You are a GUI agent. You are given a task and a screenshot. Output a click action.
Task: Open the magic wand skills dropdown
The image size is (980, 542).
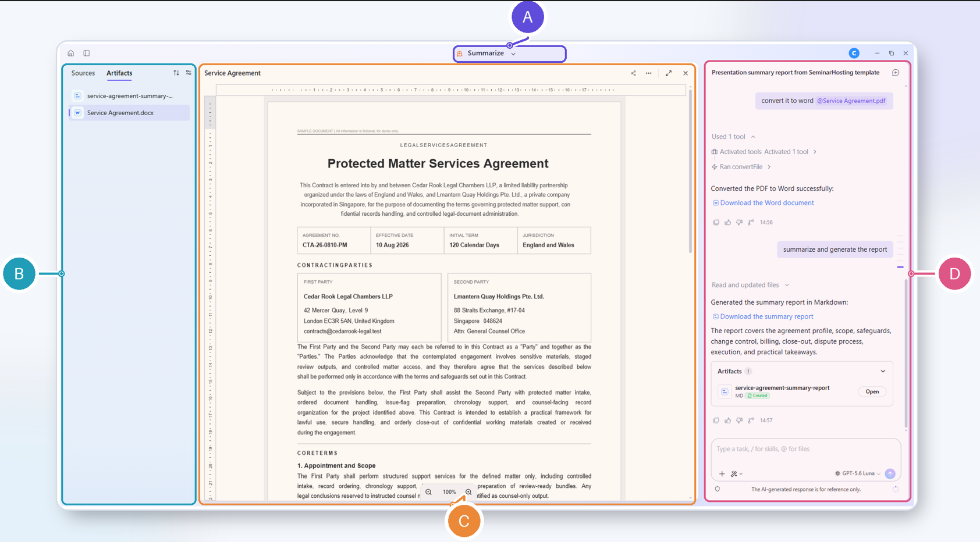point(736,474)
